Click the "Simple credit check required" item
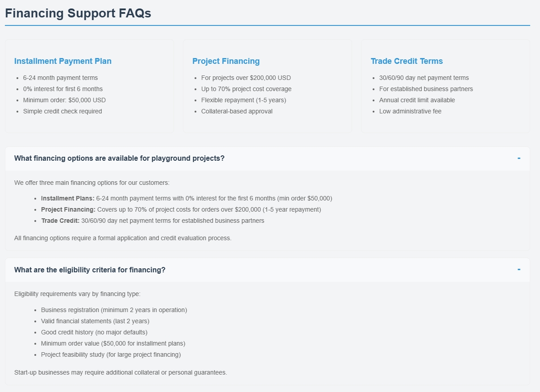This screenshot has width=540, height=392. (62, 111)
